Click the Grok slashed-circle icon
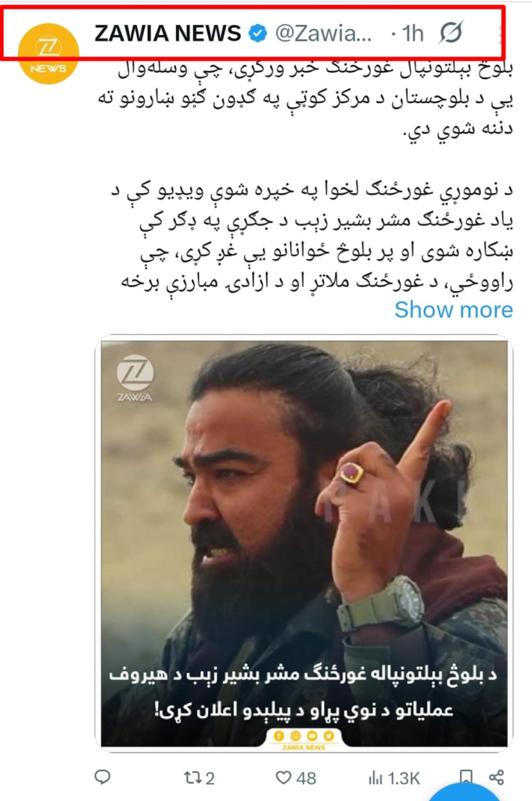Screen dimensions: 532x801 (x=451, y=33)
